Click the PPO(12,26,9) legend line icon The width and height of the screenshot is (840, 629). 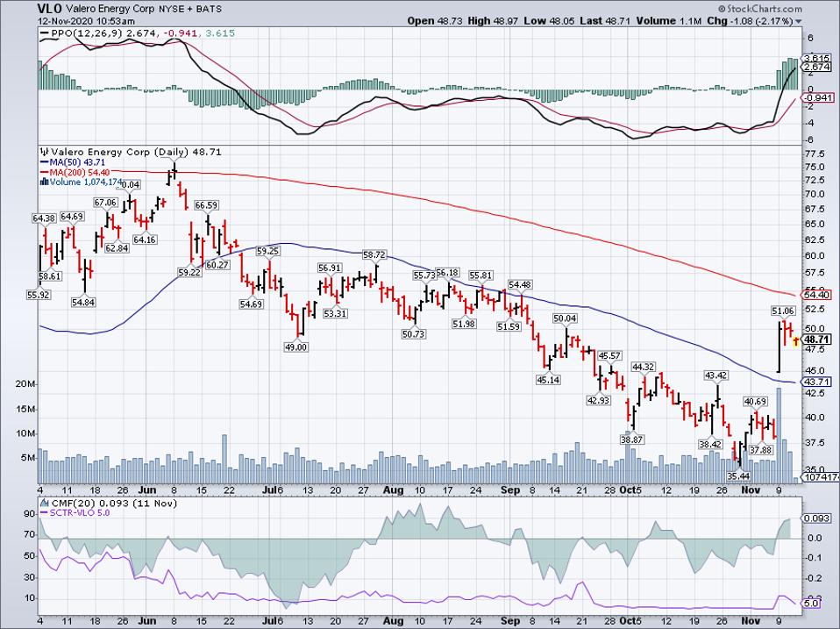coord(45,33)
